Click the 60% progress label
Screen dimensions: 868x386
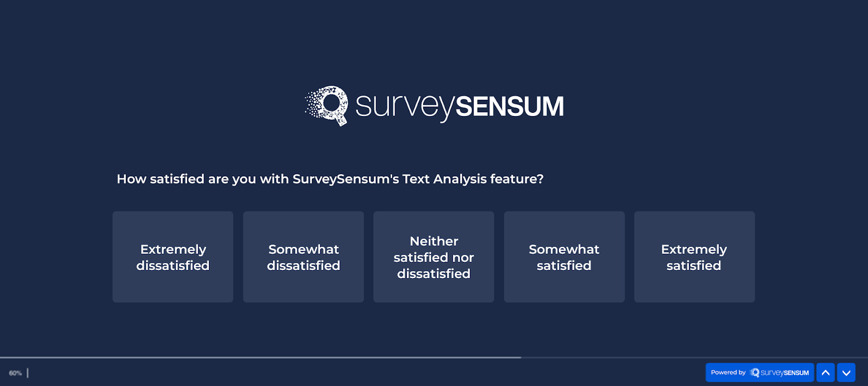tap(16, 372)
